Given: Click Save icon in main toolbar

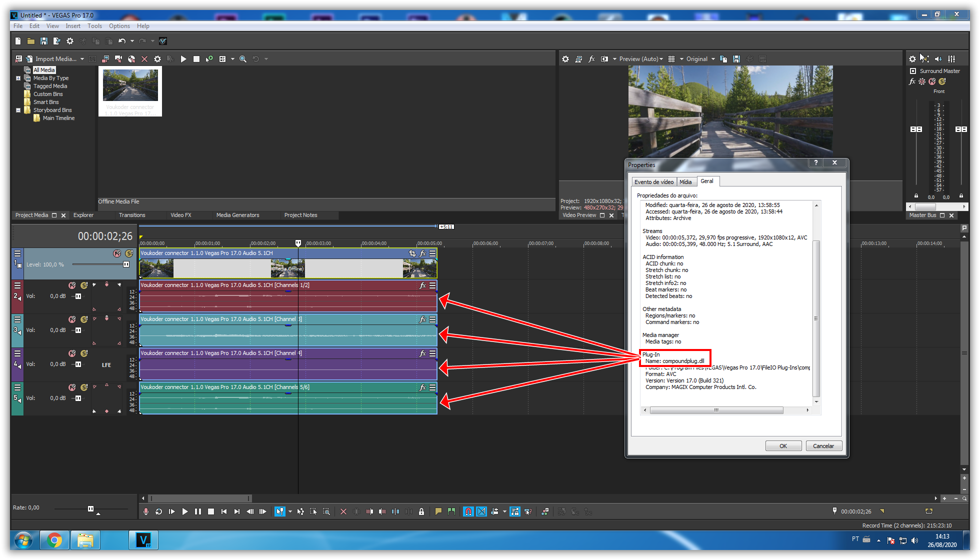Looking at the screenshot, I should click(43, 41).
